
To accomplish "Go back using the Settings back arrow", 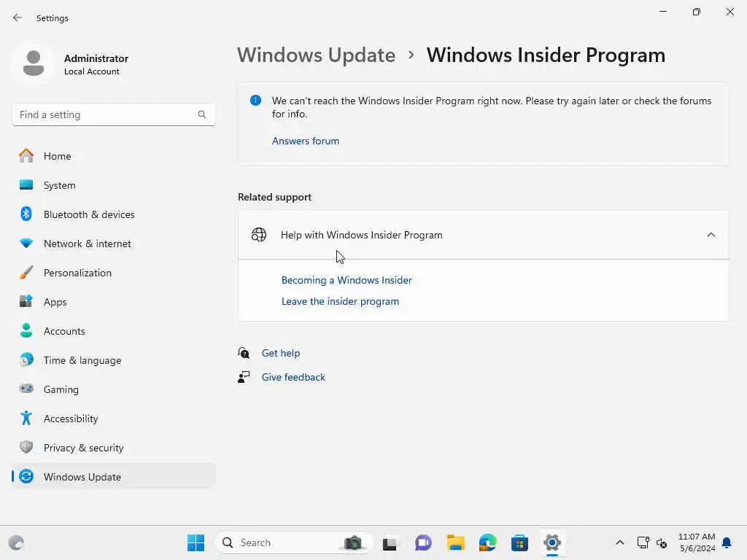I will click(18, 17).
